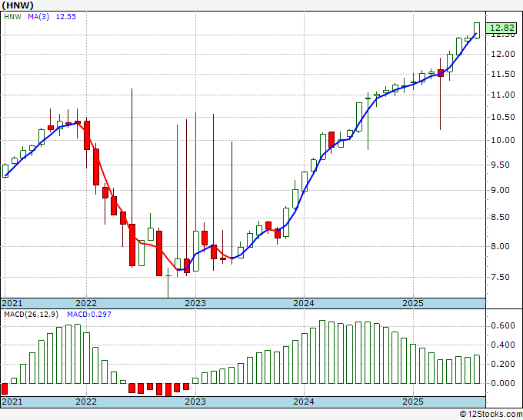Click the 11.50 price axis label
The image size is (523, 420).
503,74
